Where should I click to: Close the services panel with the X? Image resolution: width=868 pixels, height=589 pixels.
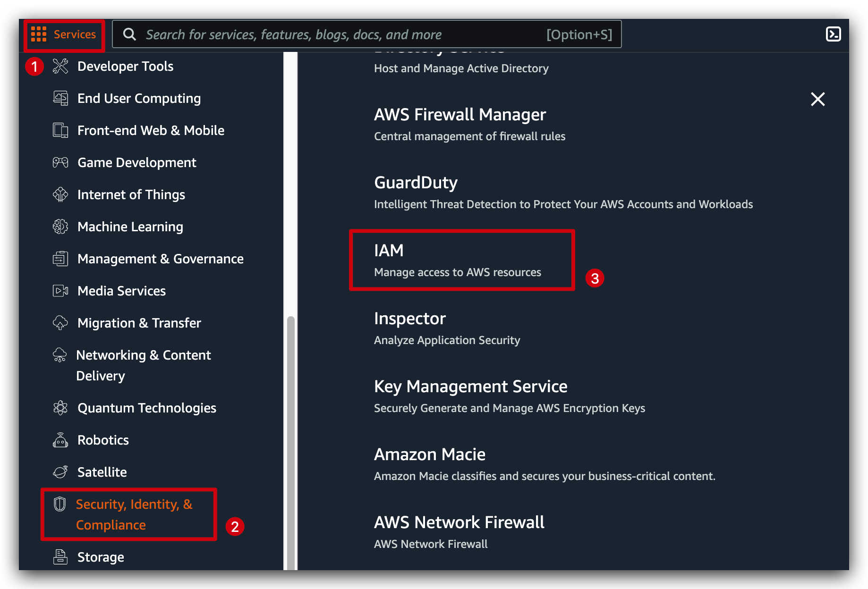pyautogui.click(x=817, y=99)
